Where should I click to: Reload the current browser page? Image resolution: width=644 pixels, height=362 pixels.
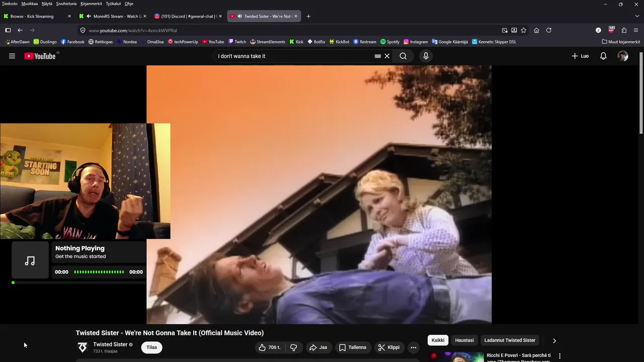[549, 30]
